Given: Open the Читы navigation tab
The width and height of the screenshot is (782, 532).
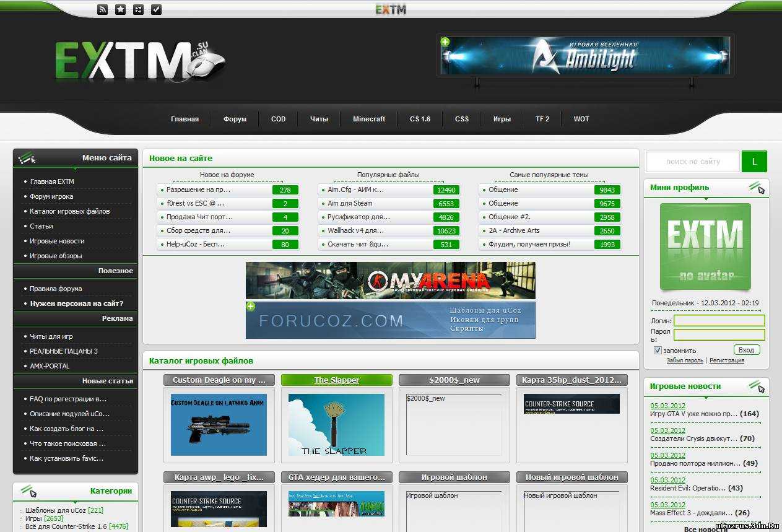Looking at the screenshot, I should point(319,119).
